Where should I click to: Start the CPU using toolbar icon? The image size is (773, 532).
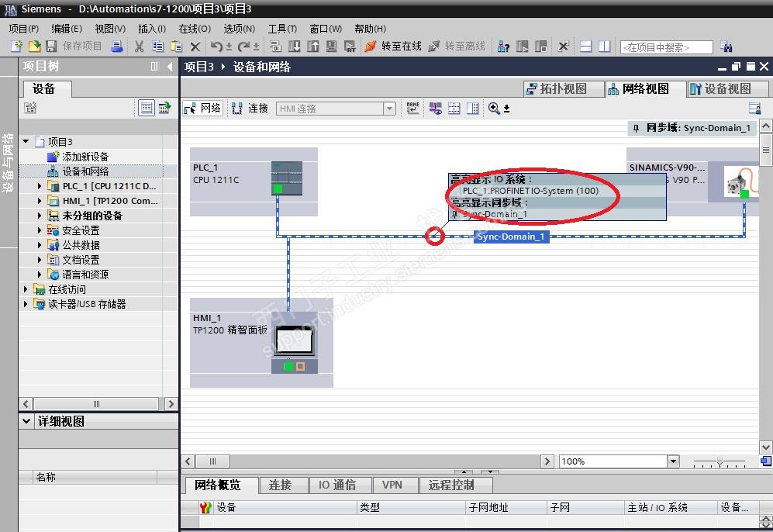click(x=522, y=47)
